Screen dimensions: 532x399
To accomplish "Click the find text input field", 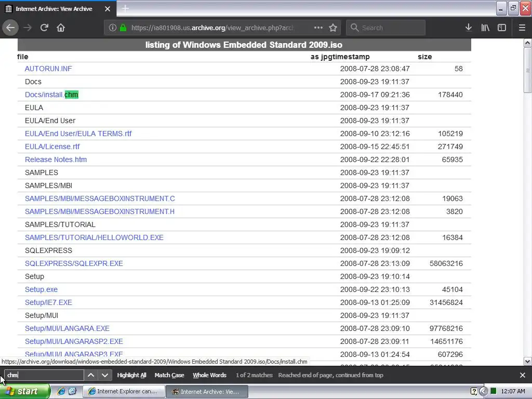I will 44,375.
